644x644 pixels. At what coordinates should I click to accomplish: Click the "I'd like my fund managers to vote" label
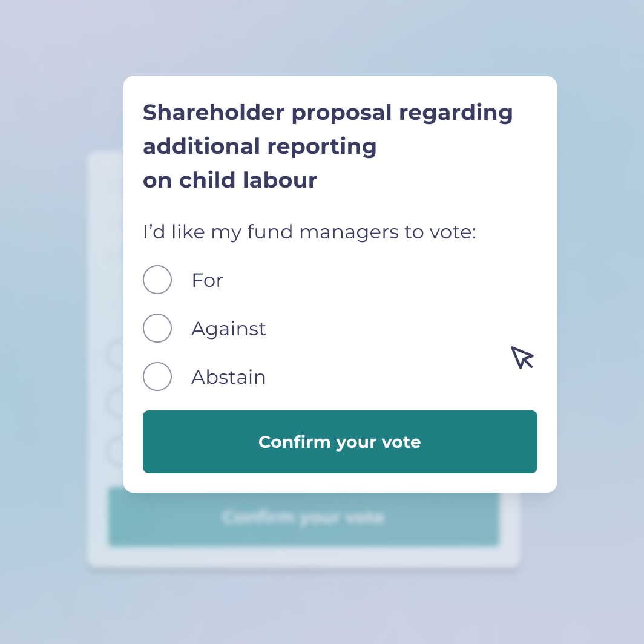click(309, 231)
